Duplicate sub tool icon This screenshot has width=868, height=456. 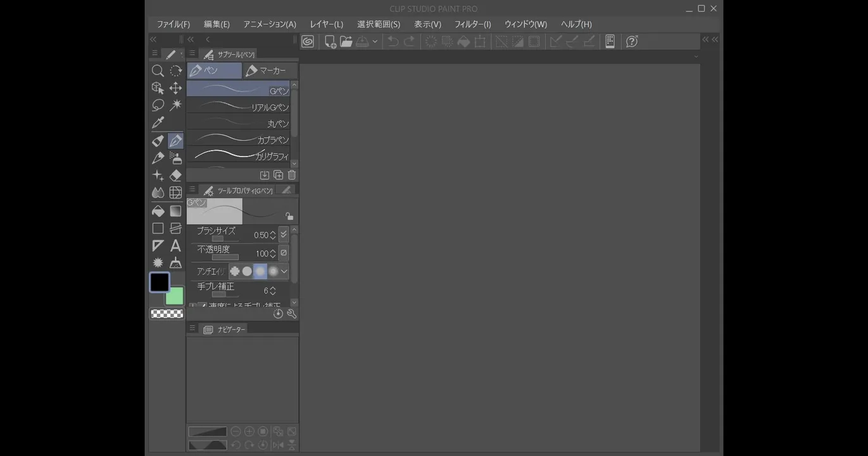click(278, 175)
